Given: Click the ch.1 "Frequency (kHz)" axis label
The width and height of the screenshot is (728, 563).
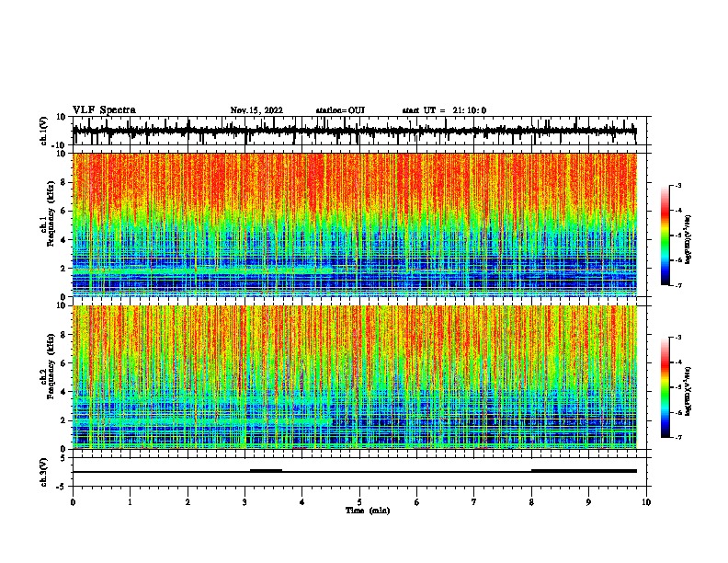Looking at the screenshot, I should pos(51,213).
